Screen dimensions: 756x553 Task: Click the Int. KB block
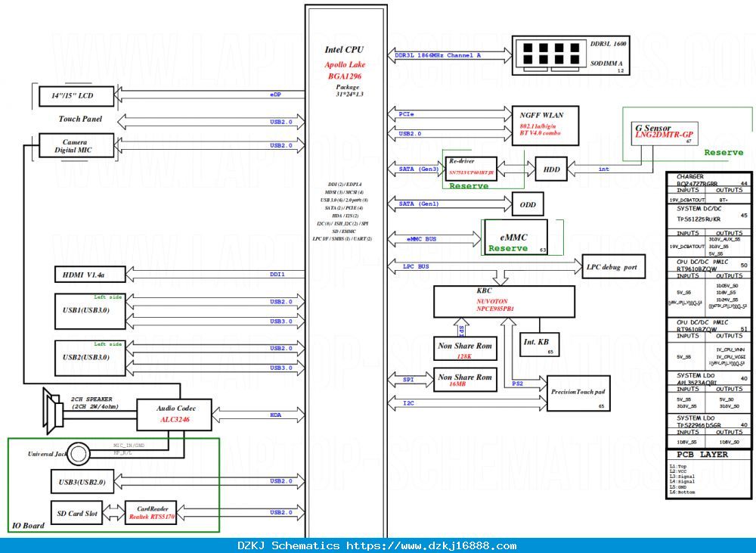[539, 344]
